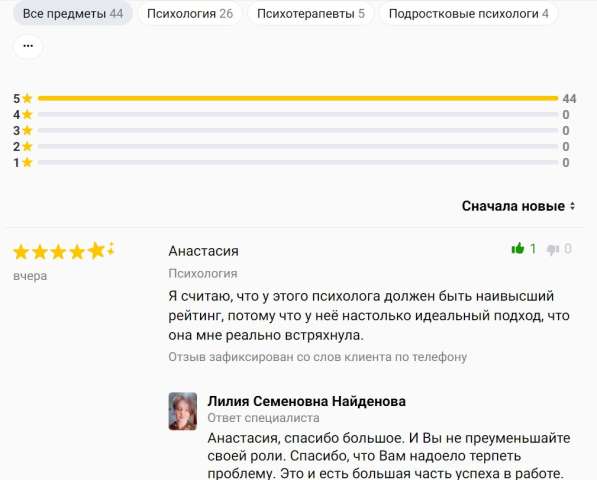Screen dimensions: 597x480
Task: Click the count "44" beside the 5-star bar
Action: pos(569,99)
